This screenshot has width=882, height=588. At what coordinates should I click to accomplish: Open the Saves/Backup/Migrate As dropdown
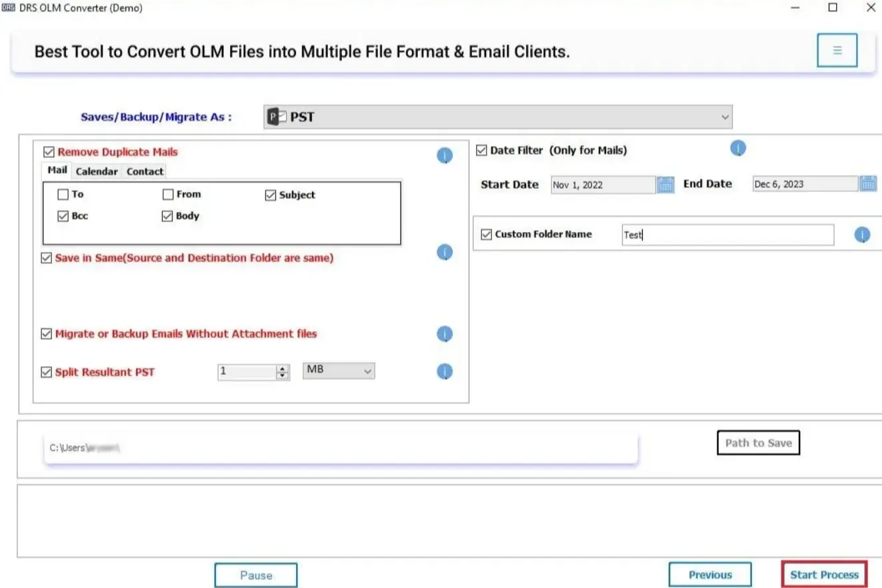click(498, 117)
